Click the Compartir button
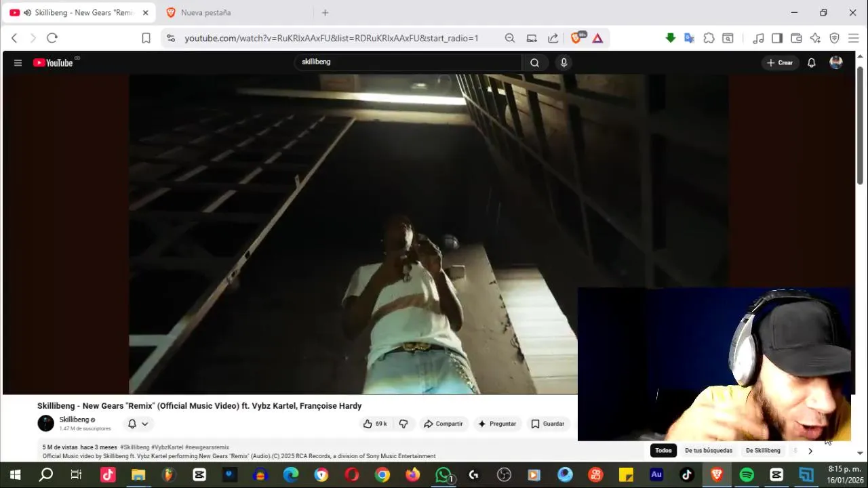Viewport: 868px width, 488px height. pyautogui.click(x=443, y=424)
